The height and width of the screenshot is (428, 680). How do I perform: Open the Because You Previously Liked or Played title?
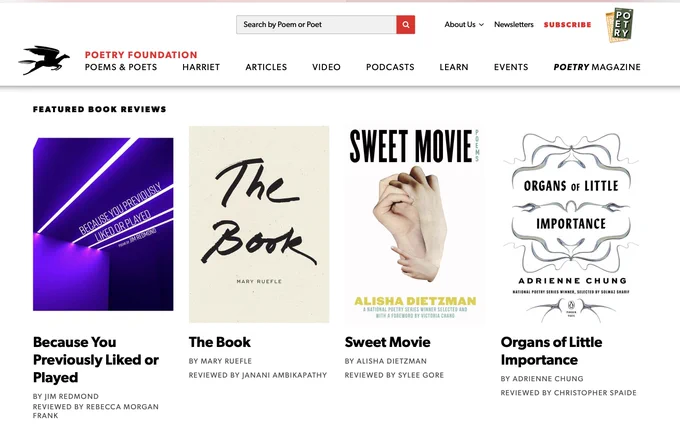[x=96, y=359]
